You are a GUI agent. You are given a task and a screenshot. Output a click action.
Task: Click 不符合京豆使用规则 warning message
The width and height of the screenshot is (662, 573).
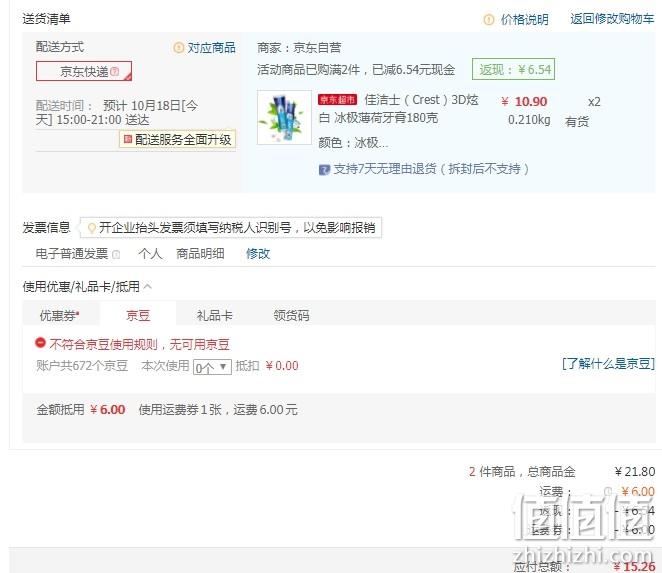139,345
